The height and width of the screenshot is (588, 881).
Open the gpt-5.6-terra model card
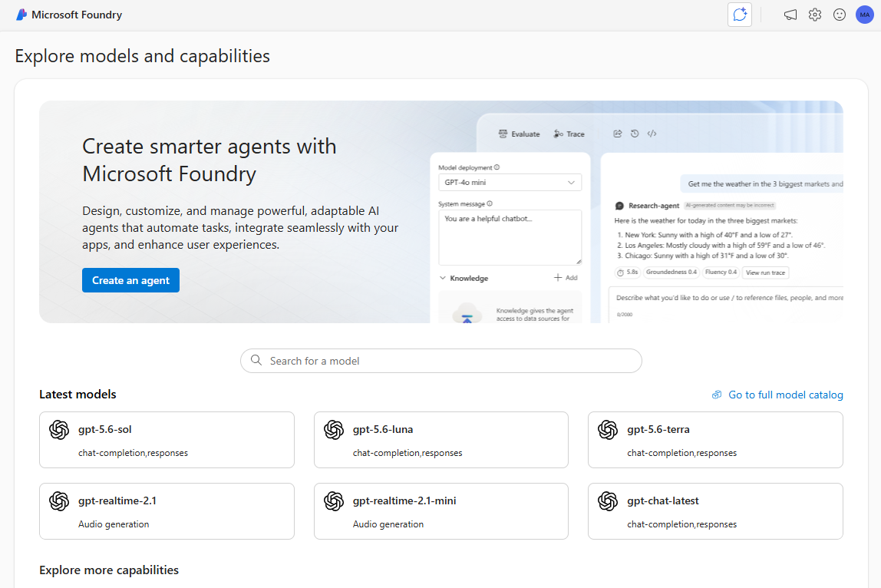pyautogui.click(x=715, y=440)
